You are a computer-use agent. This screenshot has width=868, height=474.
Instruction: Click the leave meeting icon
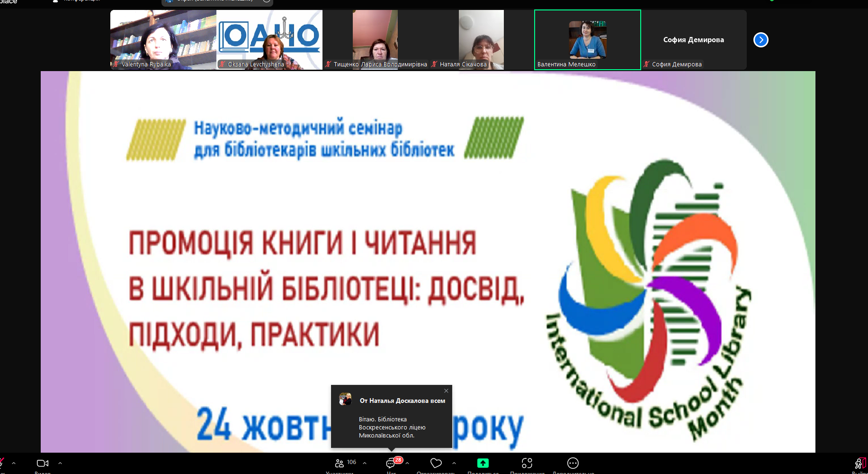pyautogui.click(x=860, y=463)
